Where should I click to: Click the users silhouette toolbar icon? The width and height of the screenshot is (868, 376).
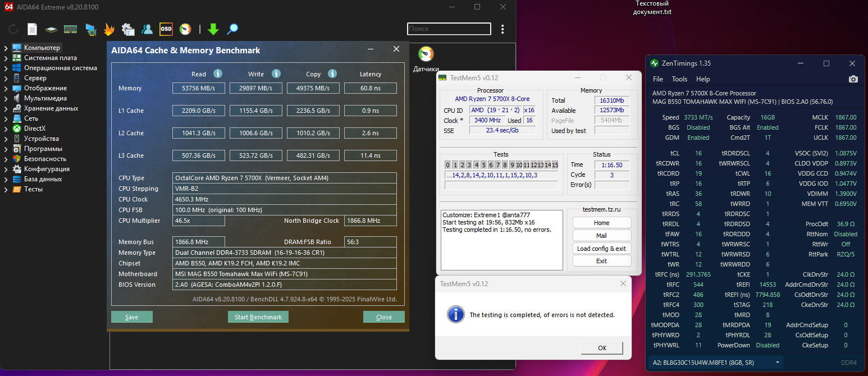[147, 29]
